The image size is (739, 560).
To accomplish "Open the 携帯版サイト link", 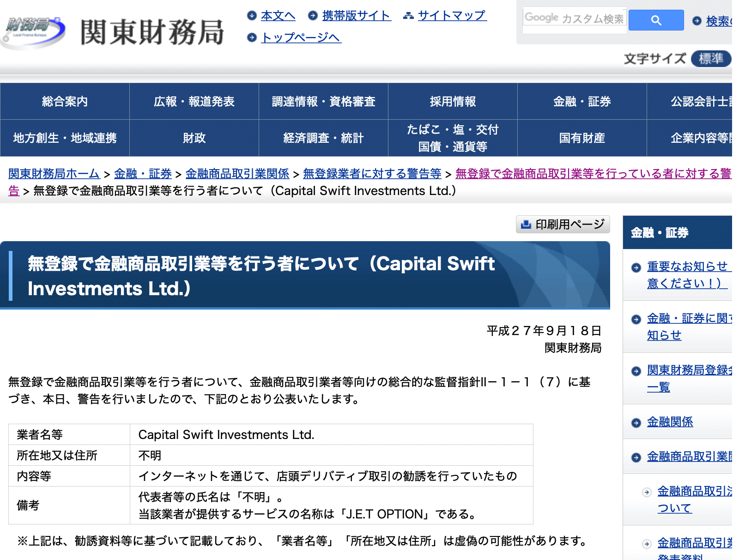I will (x=357, y=16).
